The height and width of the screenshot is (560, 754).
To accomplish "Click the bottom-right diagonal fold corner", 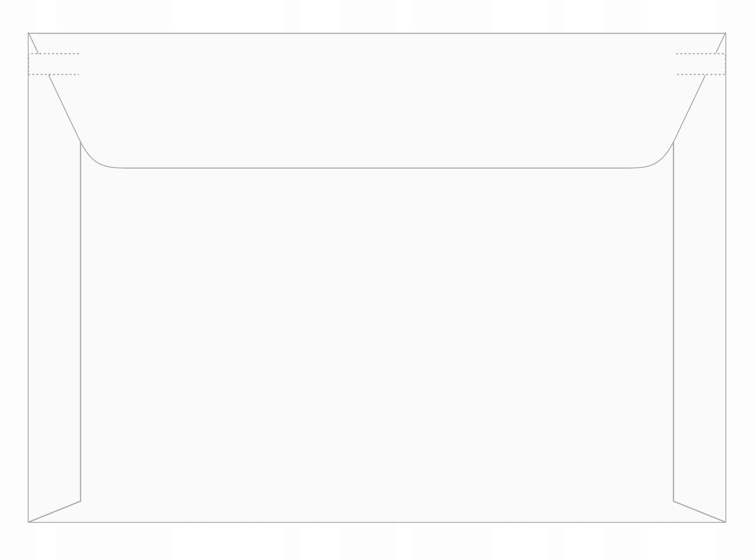I will [x=700, y=511].
